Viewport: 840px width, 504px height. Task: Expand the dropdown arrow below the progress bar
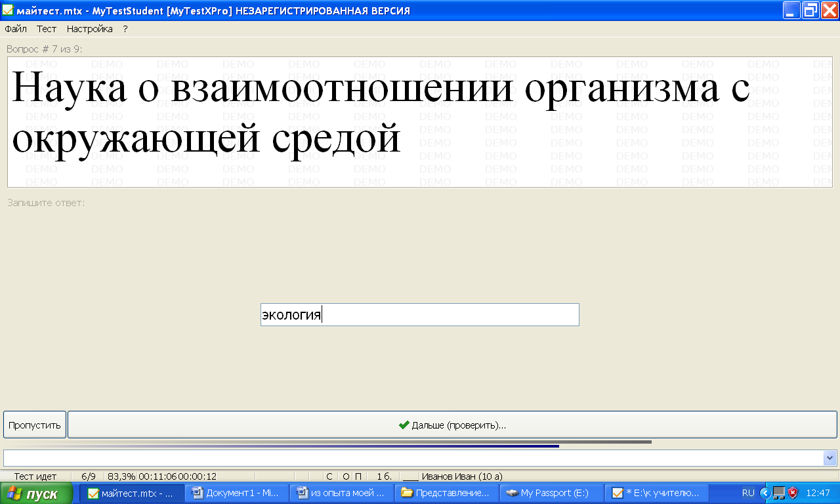point(830,458)
